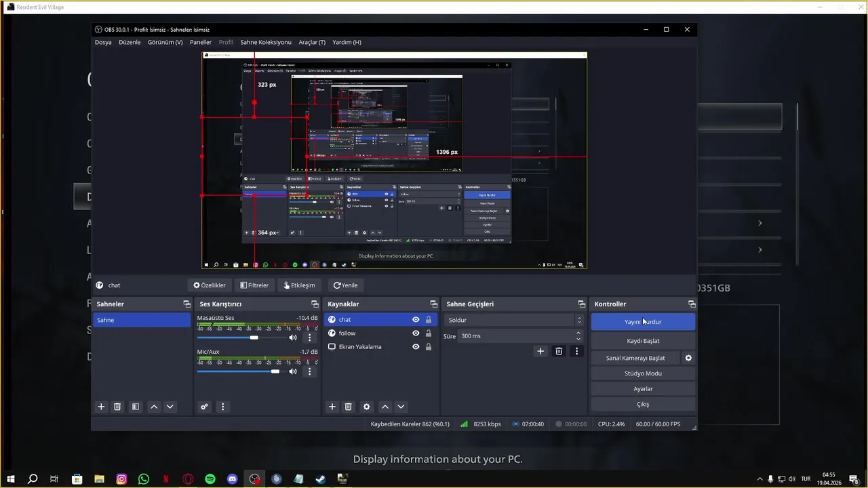Viewport: 868px width, 488px height.
Task: Hide the chat source via eye icon
Action: [416, 320]
